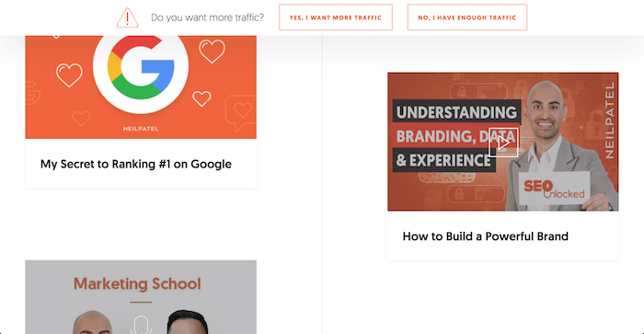Click the 'No, I have enough traffic' button

pyautogui.click(x=467, y=17)
